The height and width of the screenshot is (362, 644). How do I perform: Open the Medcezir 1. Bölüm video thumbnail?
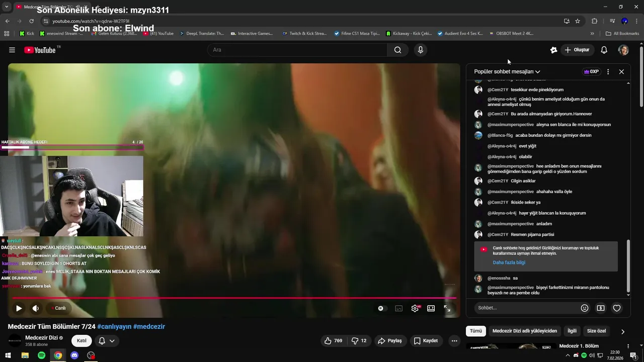pyautogui.click(x=511, y=346)
